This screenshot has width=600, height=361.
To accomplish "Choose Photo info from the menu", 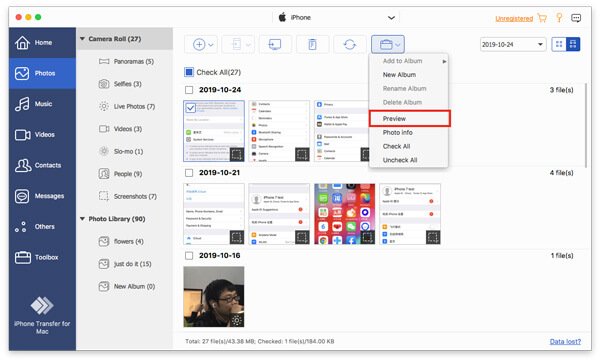I will (x=409, y=132).
